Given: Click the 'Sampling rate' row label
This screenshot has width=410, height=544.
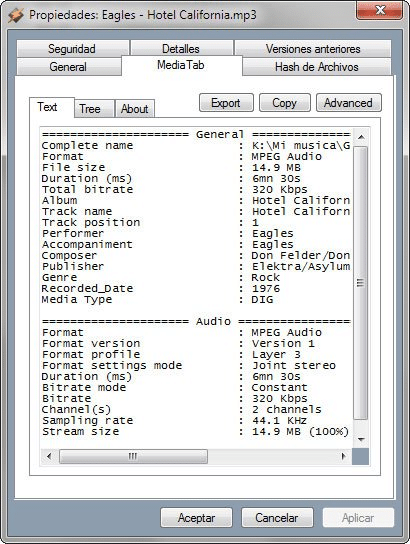Looking at the screenshot, I should tap(87, 420).
